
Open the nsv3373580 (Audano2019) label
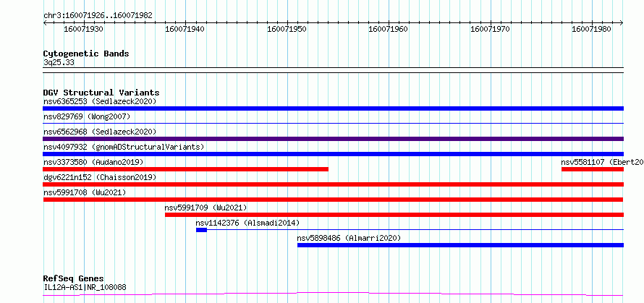click(93, 162)
